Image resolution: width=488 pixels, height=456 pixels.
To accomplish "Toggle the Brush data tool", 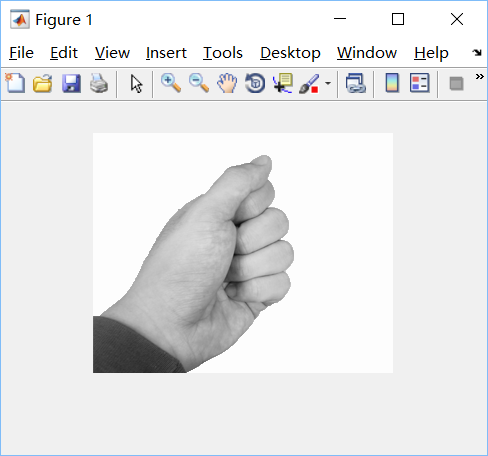I will 309,83.
